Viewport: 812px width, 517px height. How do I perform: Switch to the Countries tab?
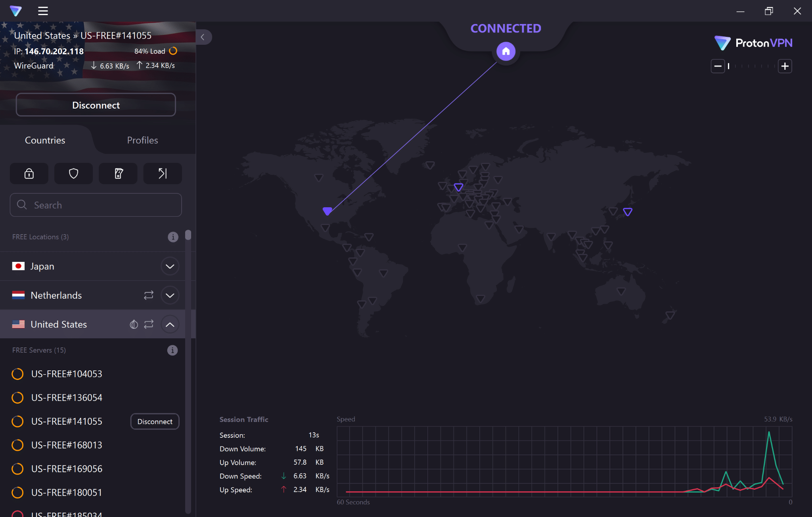pyautogui.click(x=45, y=140)
